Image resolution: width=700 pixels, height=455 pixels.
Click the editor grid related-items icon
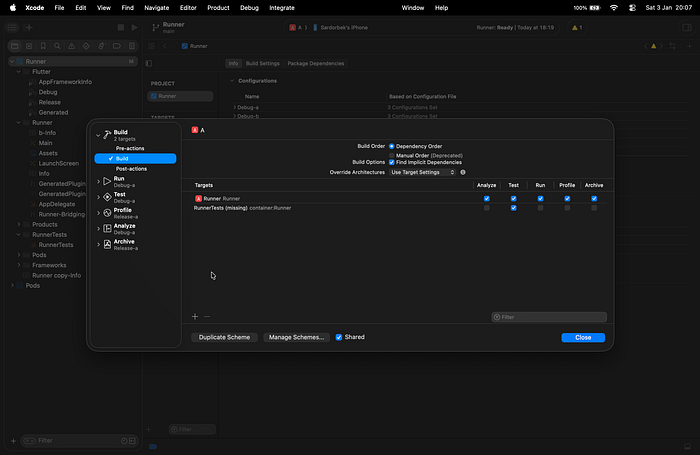tap(152, 46)
